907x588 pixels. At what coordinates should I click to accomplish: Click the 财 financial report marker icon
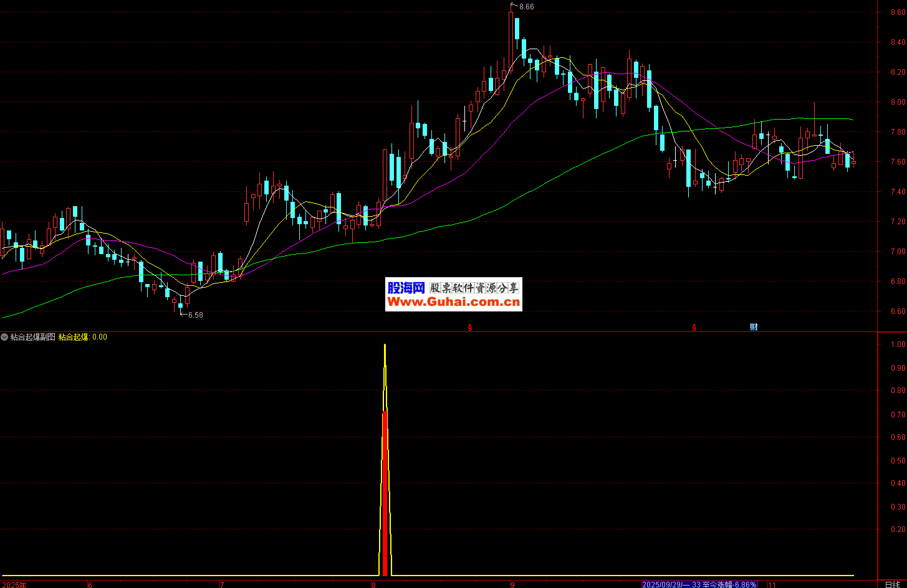click(x=754, y=327)
